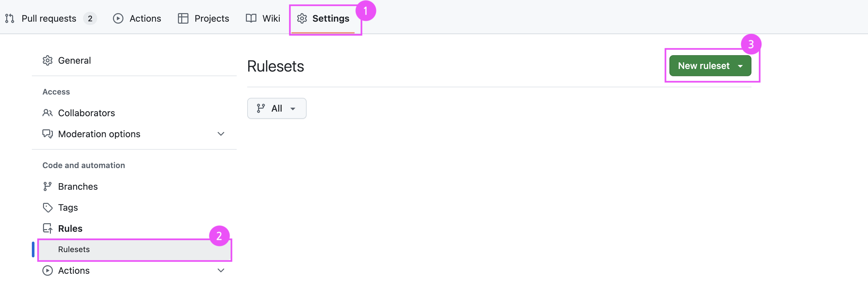
Task: Open the New ruleset dropdown arrow
Action: 740,66
